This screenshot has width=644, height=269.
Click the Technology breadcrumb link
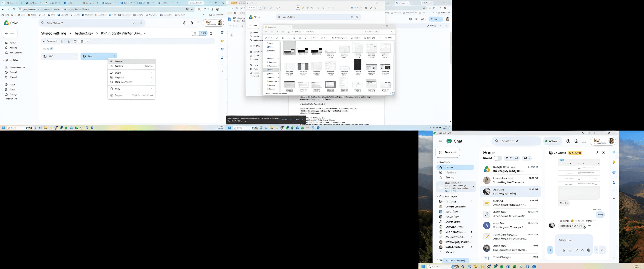pyautogui.click(x=84, y=33)
